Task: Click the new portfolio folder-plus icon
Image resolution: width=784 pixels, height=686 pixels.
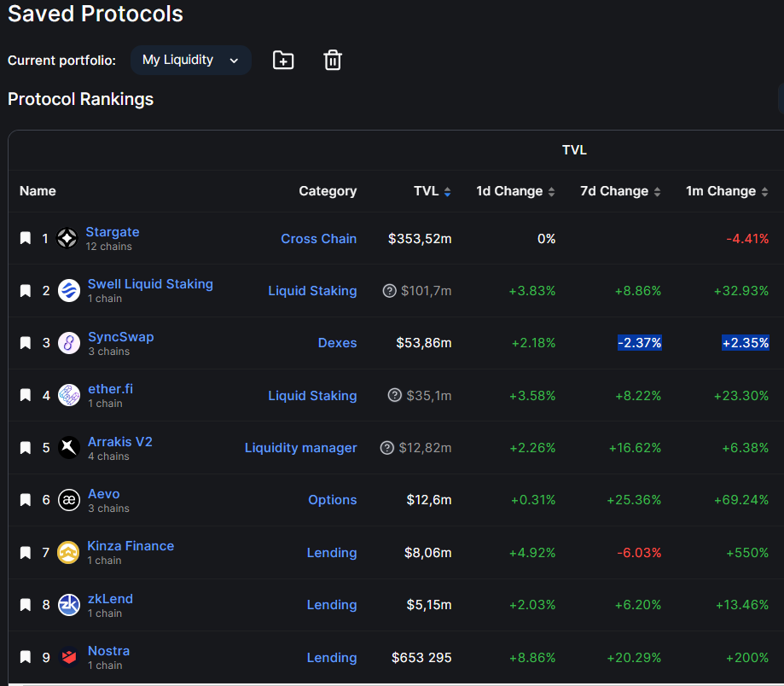Action: (x=283, y=60)
